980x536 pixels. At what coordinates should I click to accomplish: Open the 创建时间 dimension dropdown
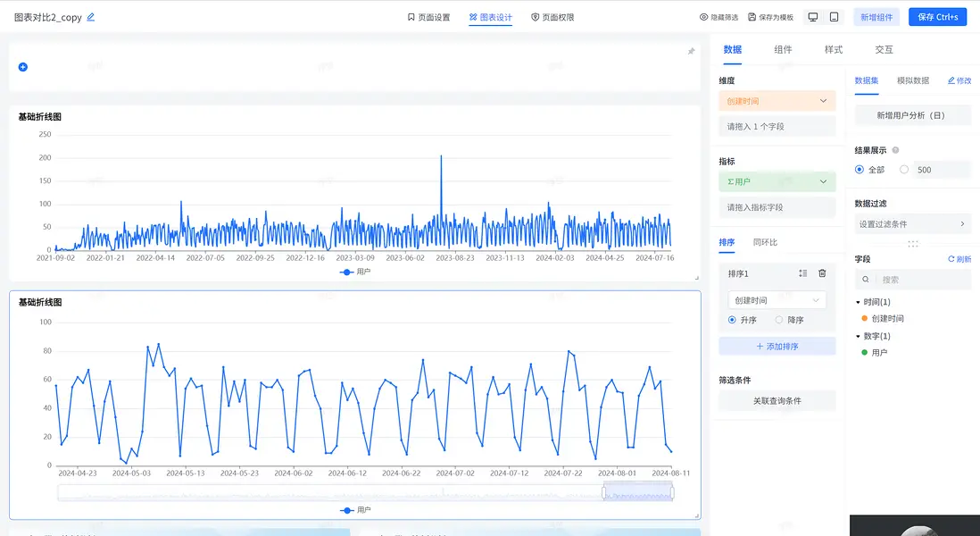777,101
